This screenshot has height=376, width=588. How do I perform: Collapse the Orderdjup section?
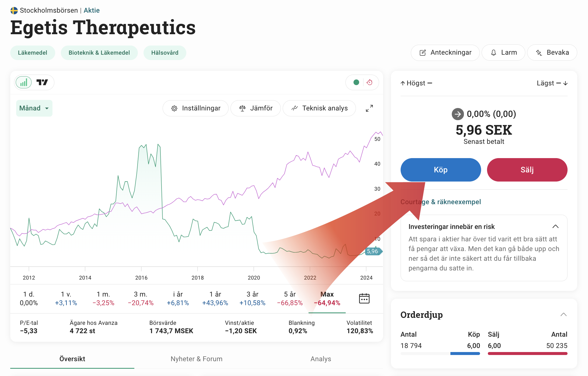point(563,315)
